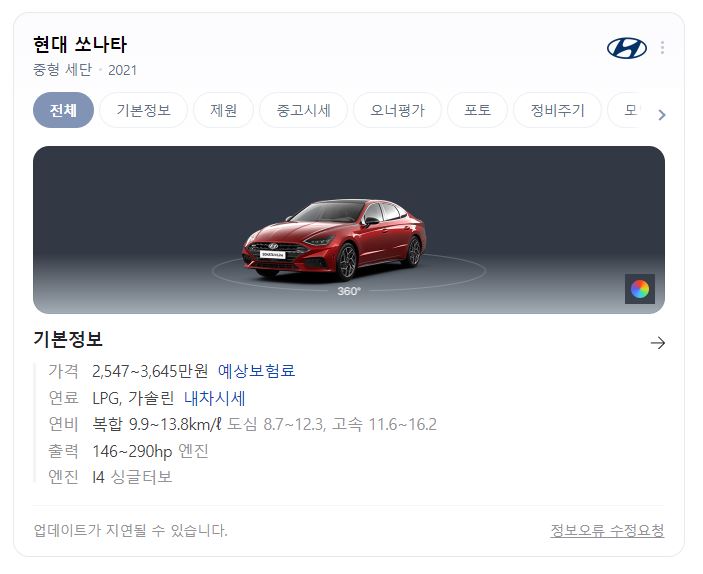Click the 현대 쏘나타 title
This screenshot has width=703, height=574.
(80, 44)
